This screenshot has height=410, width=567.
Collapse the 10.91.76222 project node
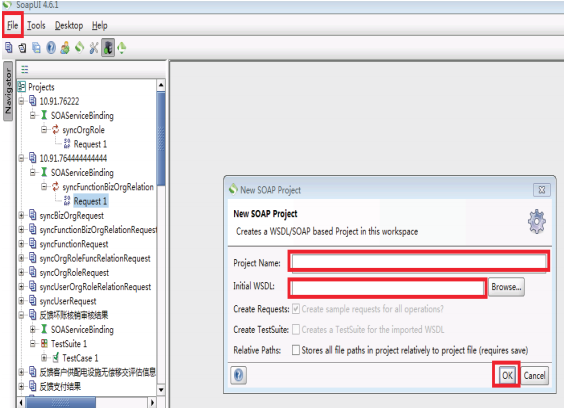tap(21, 101)
